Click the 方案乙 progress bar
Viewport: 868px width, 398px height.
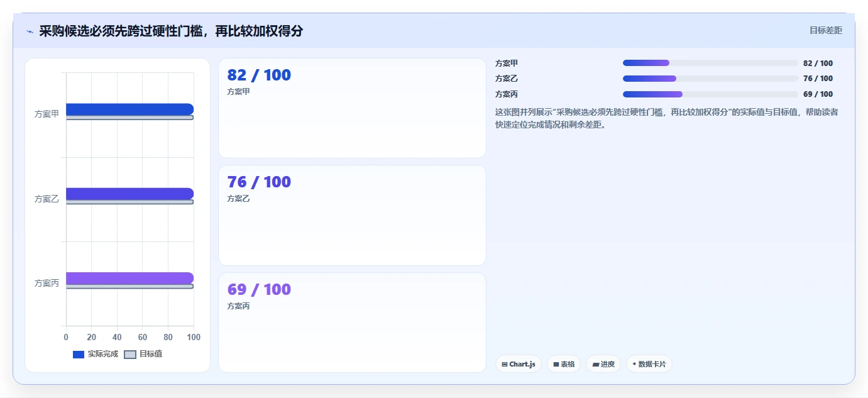click(x=710, y=79)
